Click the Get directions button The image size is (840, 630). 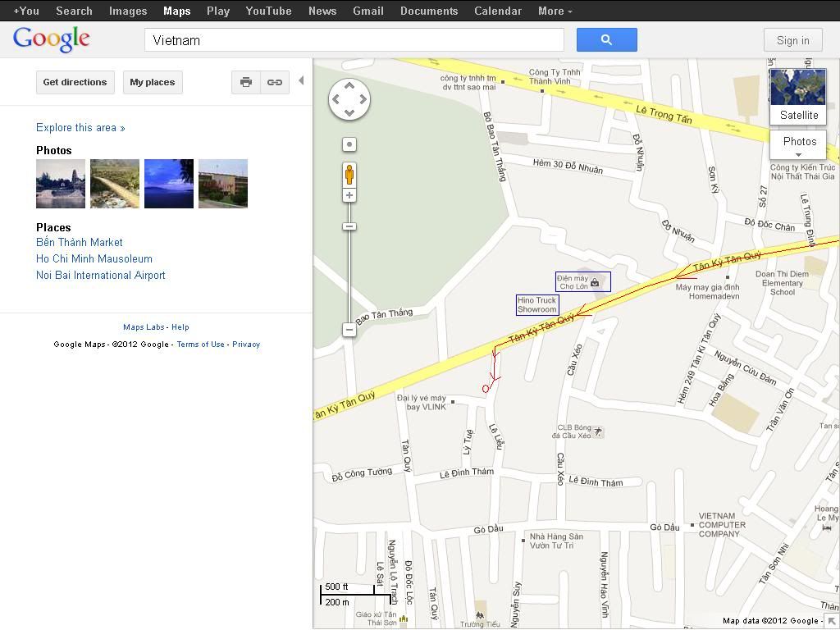[x=75, y=83]
